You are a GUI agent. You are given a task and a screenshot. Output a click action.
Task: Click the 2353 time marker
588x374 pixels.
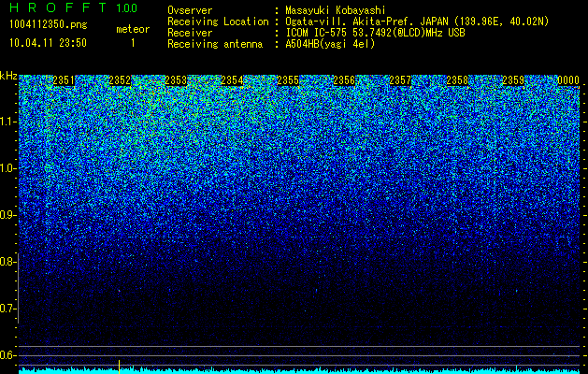[x=176, y=80]
